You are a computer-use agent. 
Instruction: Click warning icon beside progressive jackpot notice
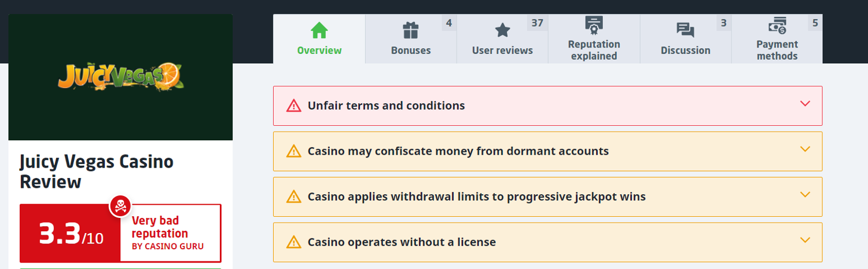(x=294, y=197)
